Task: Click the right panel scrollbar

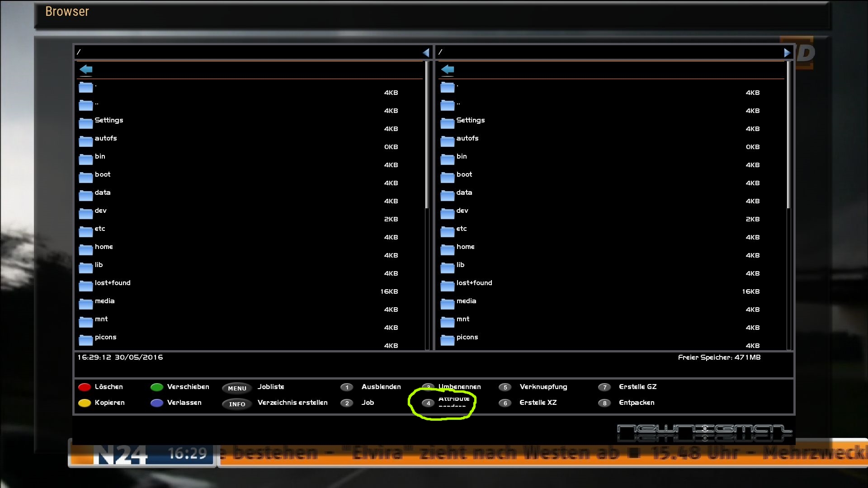Action: [x=788, y=136]
